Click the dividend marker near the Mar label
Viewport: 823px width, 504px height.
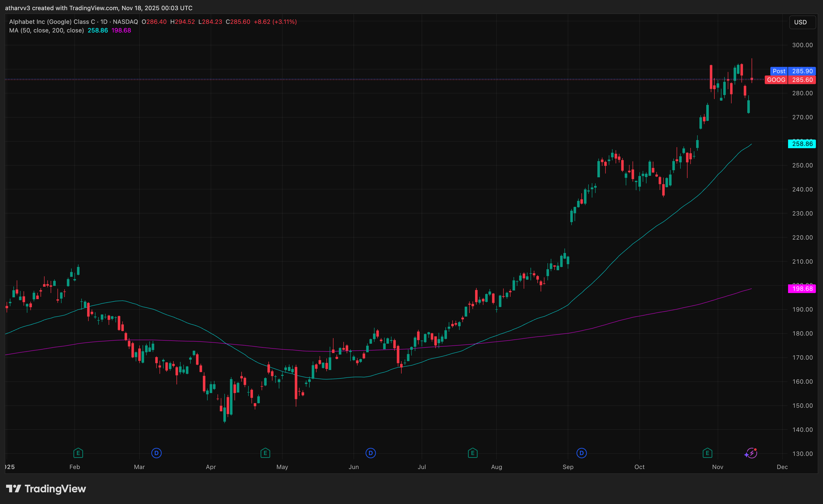156,453
